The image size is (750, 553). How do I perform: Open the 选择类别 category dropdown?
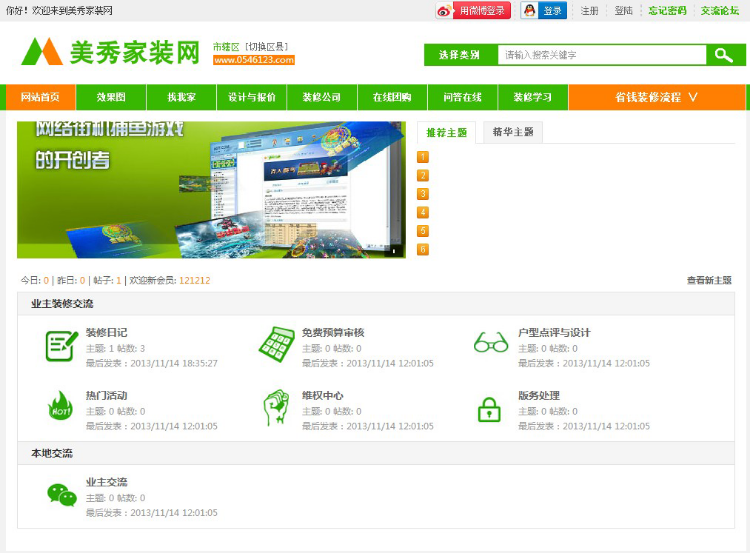pyautogui.click(x=460, y=55)
